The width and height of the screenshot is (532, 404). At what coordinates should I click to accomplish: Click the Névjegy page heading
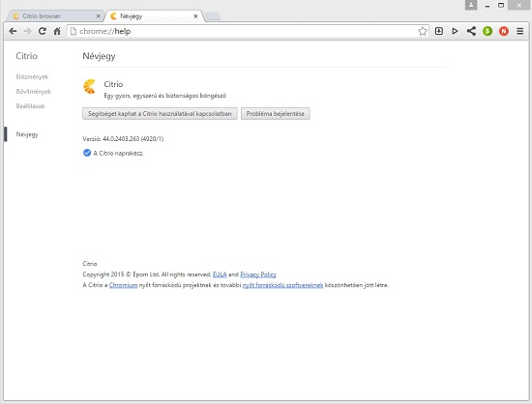(x=99, y=56)
